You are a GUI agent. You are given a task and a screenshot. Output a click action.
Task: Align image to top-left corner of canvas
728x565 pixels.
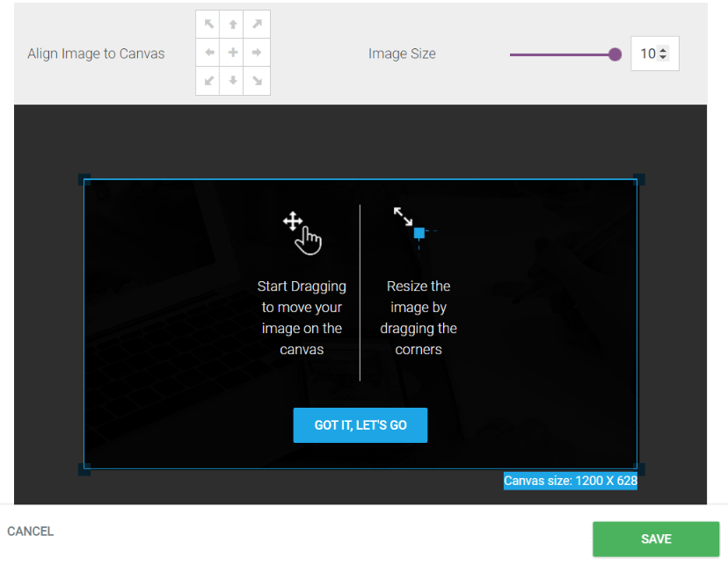(208, 24)
